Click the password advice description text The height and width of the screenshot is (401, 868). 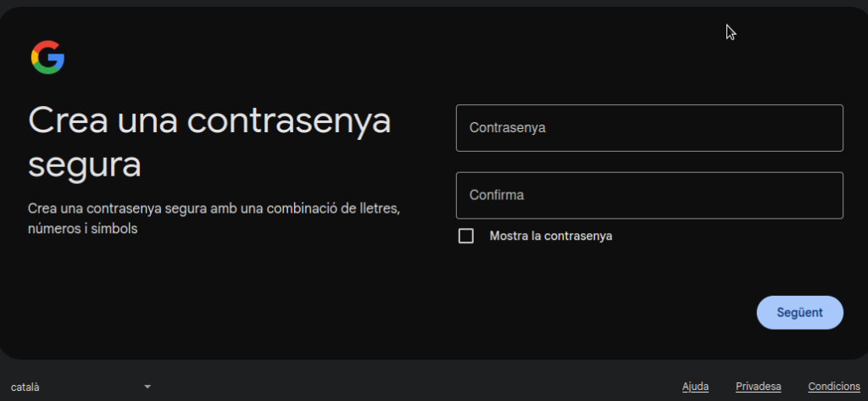(213, 218)
